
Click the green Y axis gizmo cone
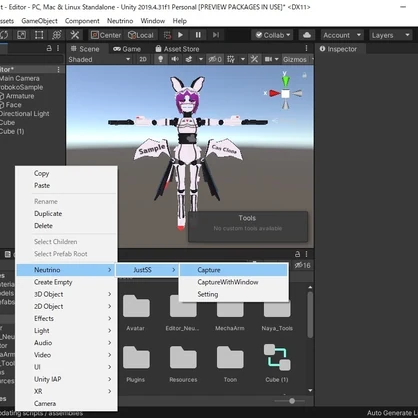[286, 81]
